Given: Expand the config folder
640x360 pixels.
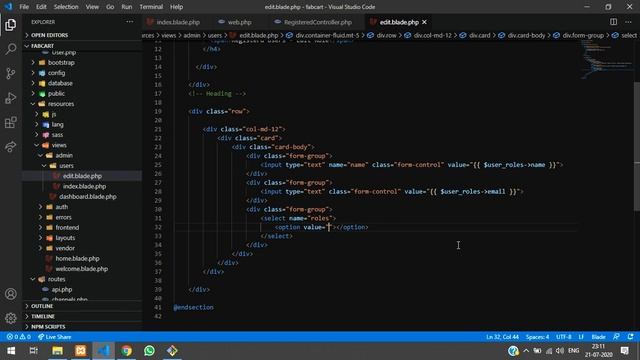Looking at the screenshot, I should [82, 73].
